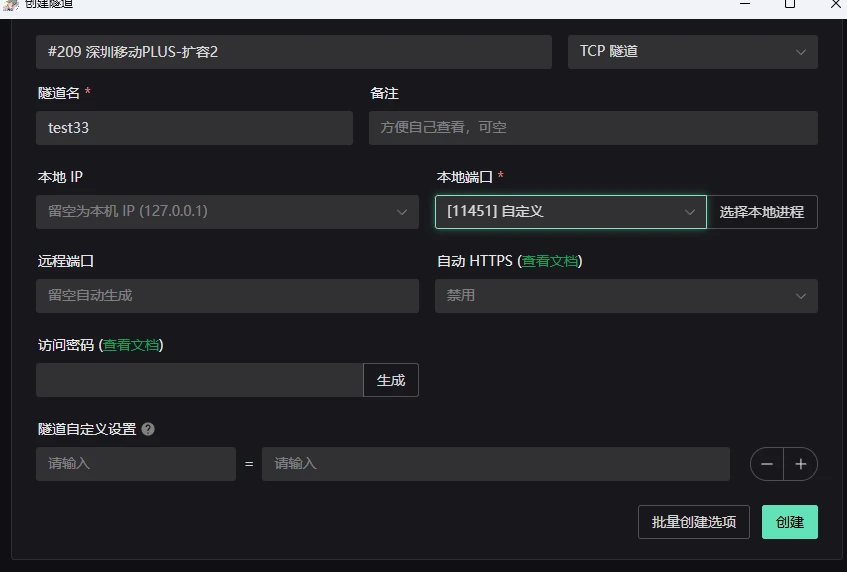Screen dimensions: 847x572
Task: Open 查看文档 link next to 自动 HTTPS
Action: coord(550,261)
